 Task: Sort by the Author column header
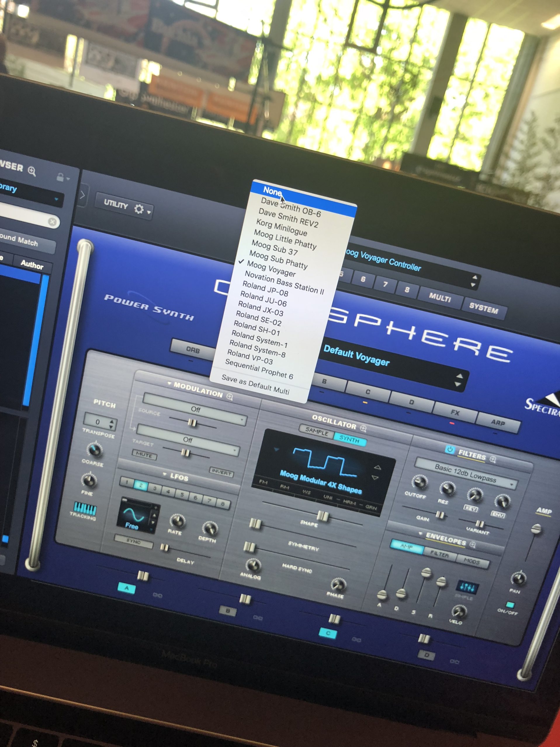pyautogui.click(x=32, y=264)
